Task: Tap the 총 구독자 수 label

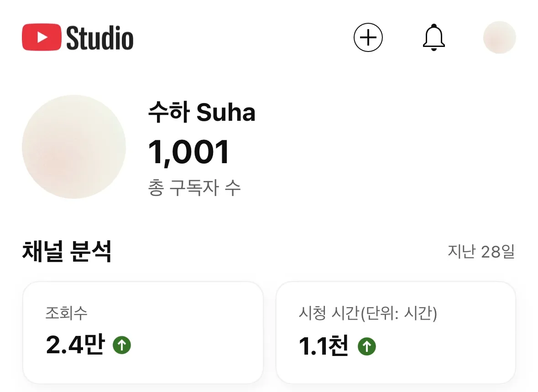Action: (194, 188)
